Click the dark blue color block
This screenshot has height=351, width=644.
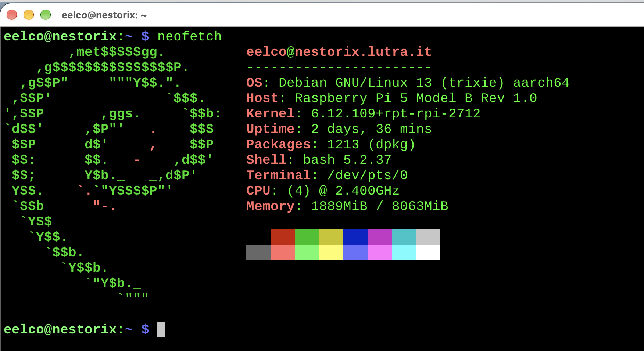pos(355,237)
